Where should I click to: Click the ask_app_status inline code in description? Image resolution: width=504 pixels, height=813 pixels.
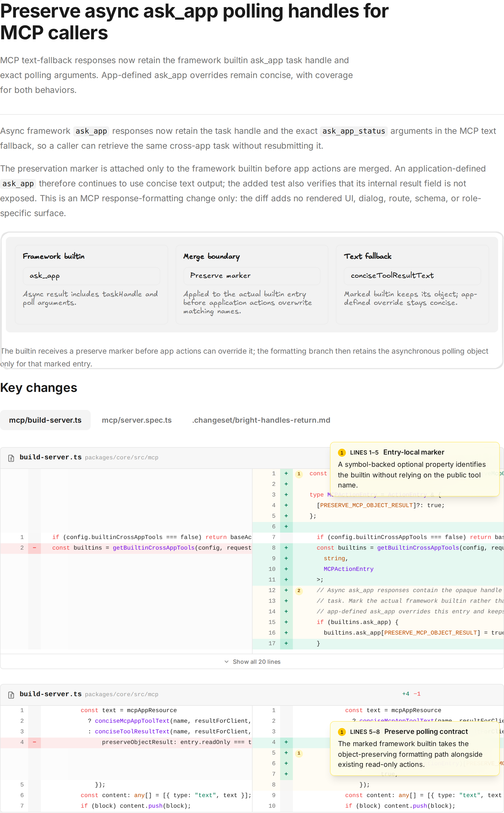(354, 131)
